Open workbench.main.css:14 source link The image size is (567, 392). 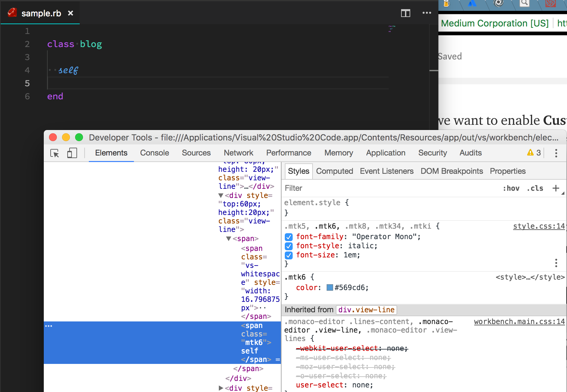(x=519, y=321)
